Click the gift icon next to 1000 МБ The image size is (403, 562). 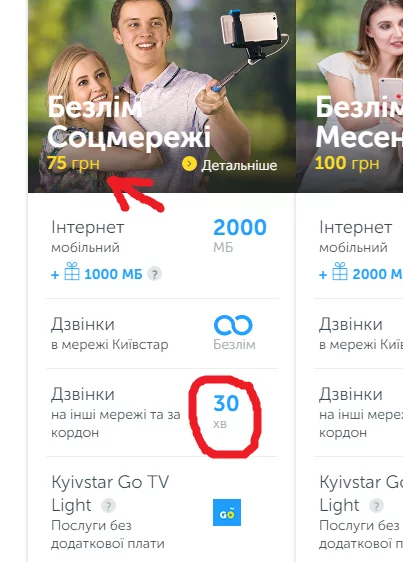[72, 271]
